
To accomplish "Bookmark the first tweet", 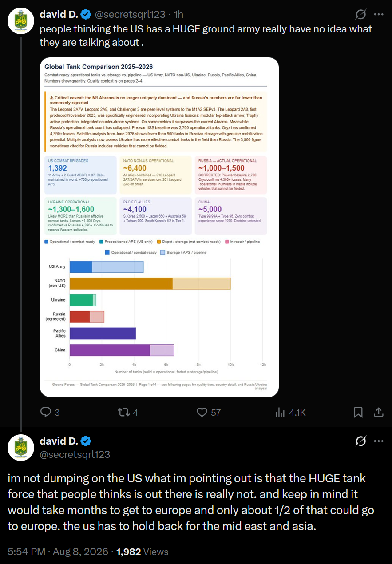I will click(x=358, y=413).
